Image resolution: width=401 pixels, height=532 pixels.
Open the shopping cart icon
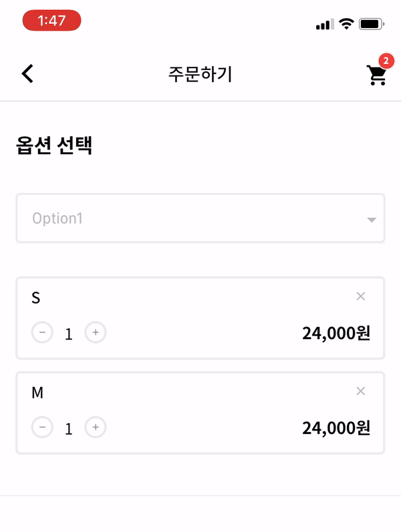pos(376,75)
